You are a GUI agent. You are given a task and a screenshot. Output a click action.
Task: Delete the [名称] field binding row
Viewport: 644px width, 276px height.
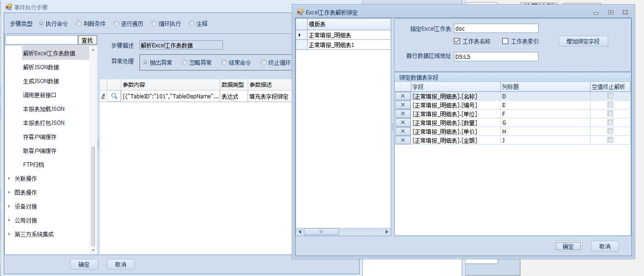(402, 96)
